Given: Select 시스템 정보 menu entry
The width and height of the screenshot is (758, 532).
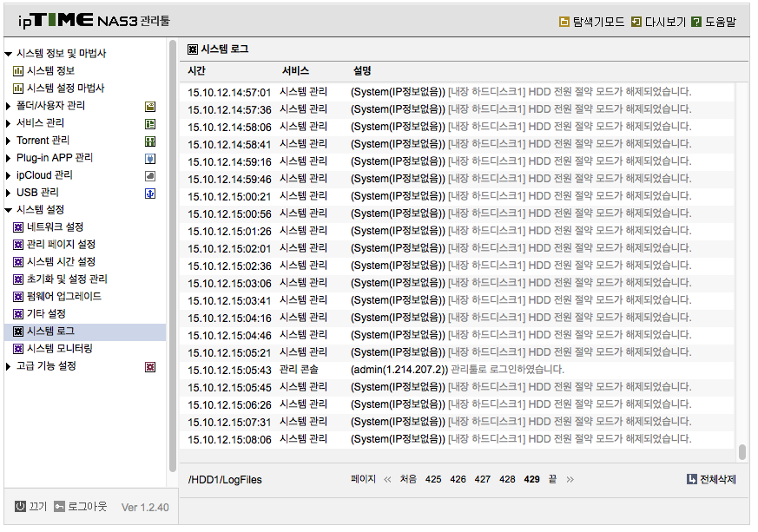Looking at the screenshot, I should coord(50,70).
